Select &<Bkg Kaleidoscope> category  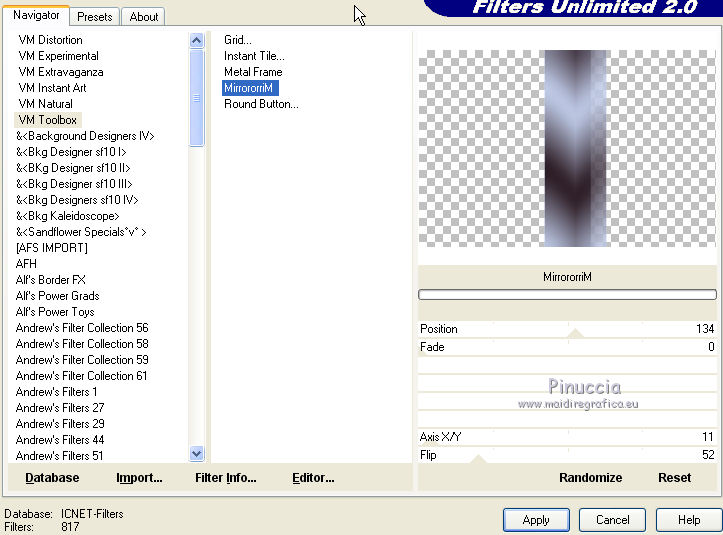pyautogui.click(x=67, y=216)
